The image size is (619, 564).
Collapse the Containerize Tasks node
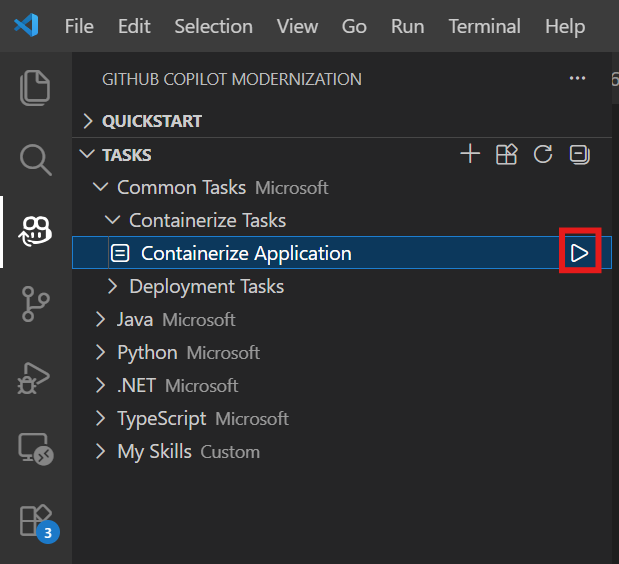tap(113, 220)
